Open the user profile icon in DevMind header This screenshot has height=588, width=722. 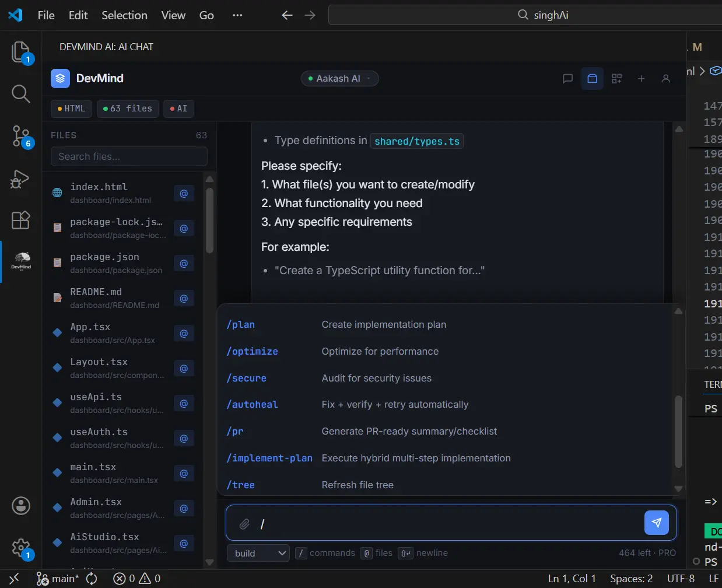coord(665,79)
